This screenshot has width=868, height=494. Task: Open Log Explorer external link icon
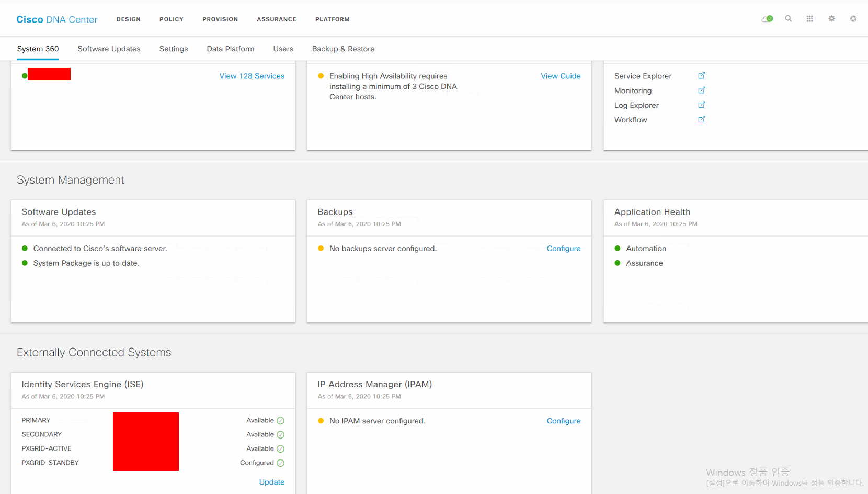pyautogui.click(x=702, y=105)
